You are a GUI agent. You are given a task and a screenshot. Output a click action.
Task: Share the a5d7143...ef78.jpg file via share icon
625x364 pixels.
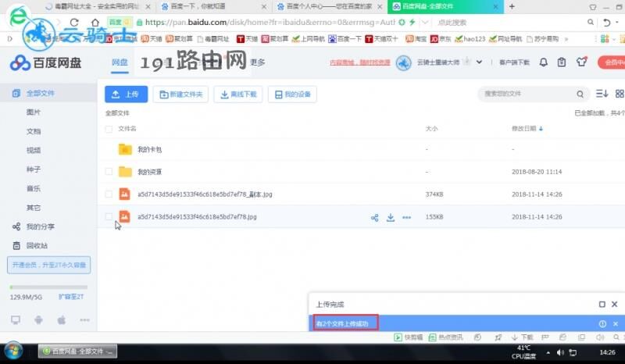pos(375,217)
